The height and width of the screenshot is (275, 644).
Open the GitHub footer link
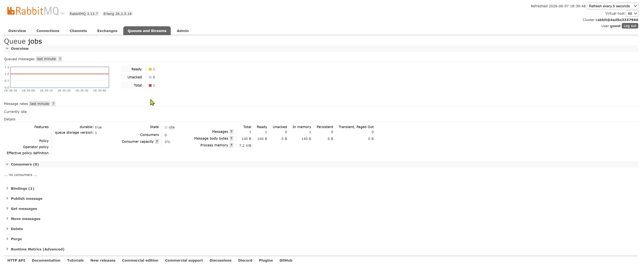pyautogui.click(x=286, y=260)
